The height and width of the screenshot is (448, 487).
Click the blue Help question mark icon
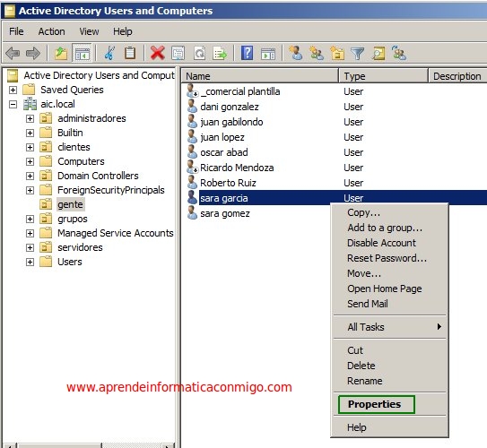(x=248, y=53)
